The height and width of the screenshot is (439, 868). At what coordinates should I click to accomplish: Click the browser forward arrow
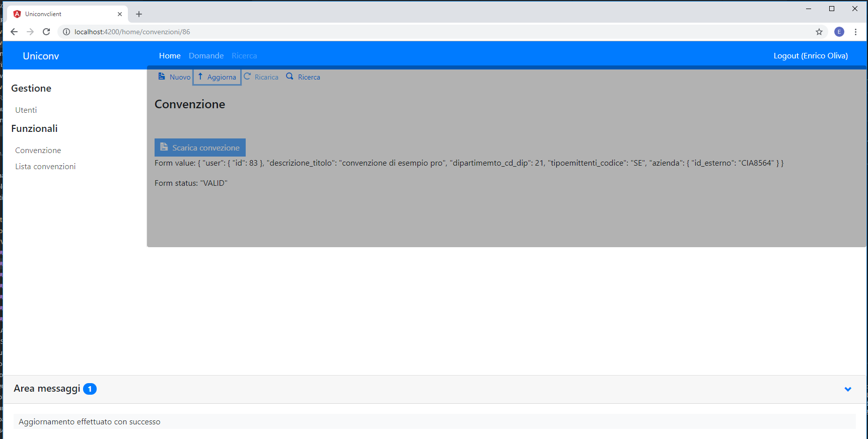(x=30, y=32)
